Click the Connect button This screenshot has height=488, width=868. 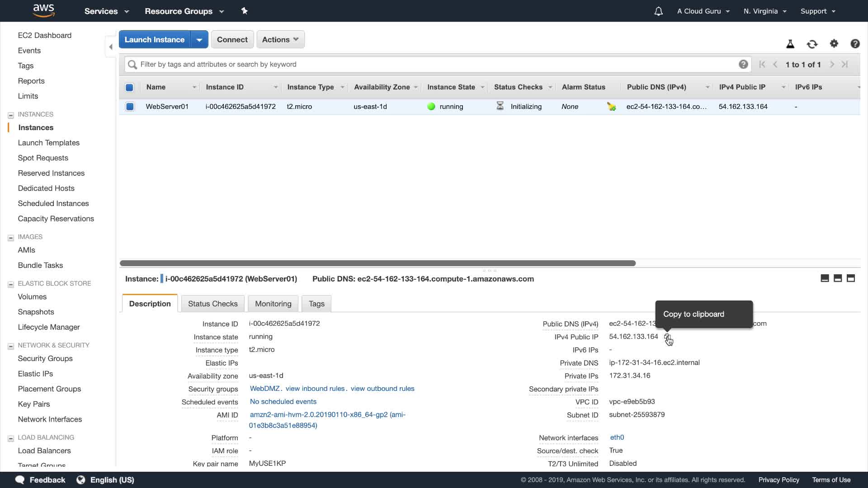pyautogui.click(x=232, y=40)
